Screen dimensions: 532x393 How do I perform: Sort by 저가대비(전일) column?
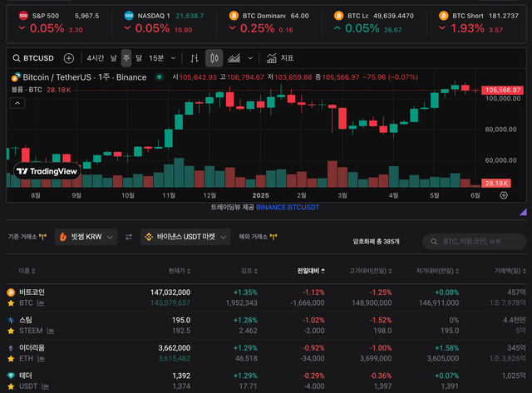coord(438,271)
